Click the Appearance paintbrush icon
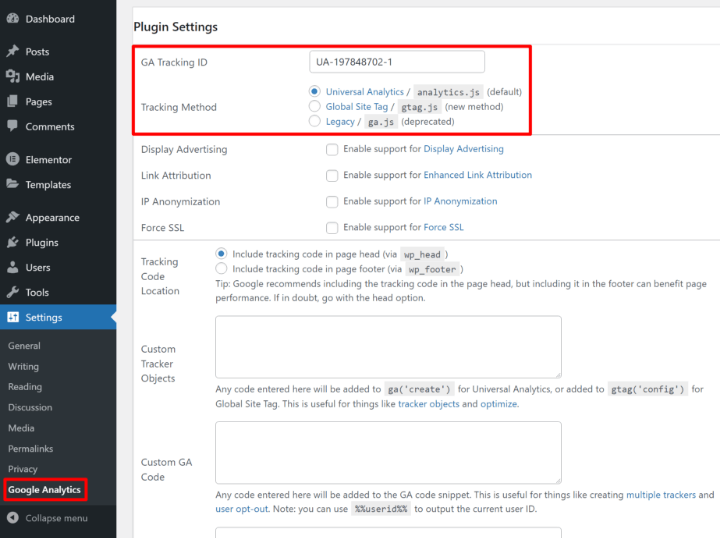 (x=12, y=218)
